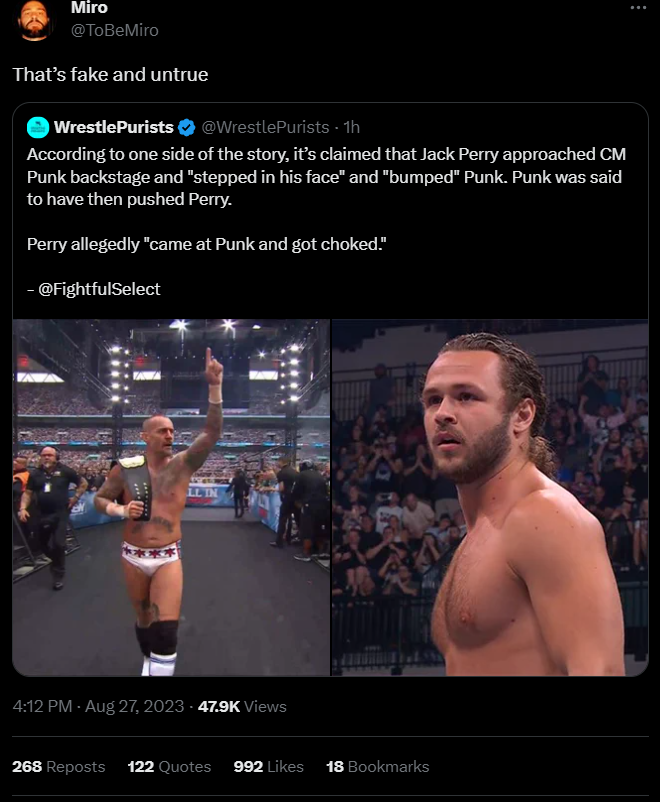660x802 pixels.
Task: Select the "That's fake and untrue" text
Action: click(x=111, y=75)
